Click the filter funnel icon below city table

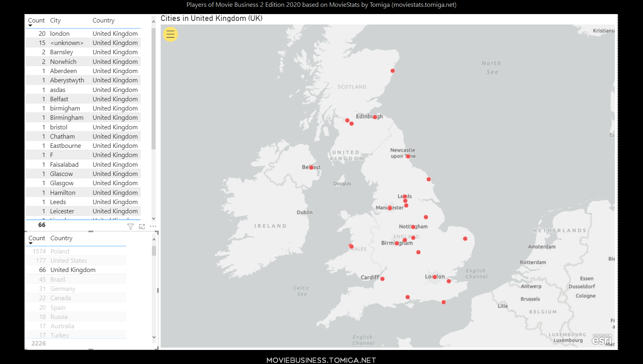[x=131, y=227]
